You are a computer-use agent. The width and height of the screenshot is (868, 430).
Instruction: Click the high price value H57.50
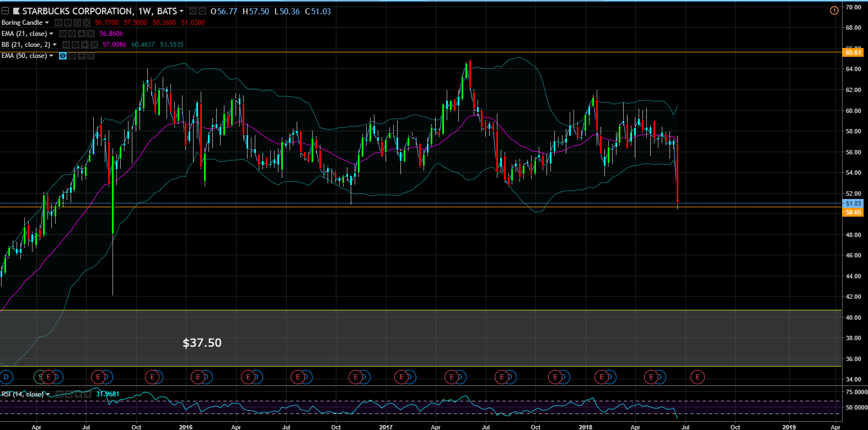coord(256,11)
